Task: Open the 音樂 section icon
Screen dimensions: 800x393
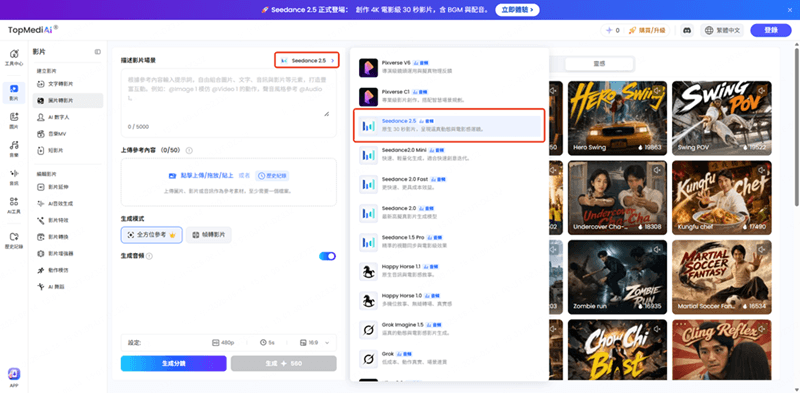Action: 14,149
